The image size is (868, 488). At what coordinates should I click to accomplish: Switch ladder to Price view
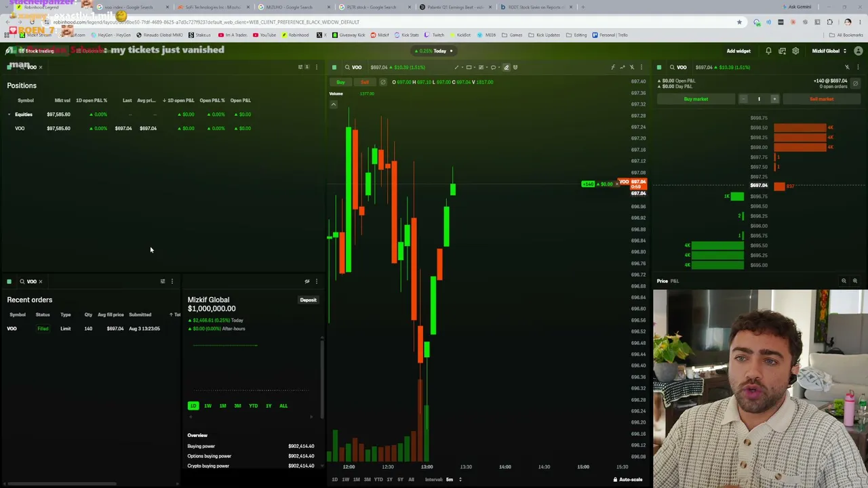point(662,281)
